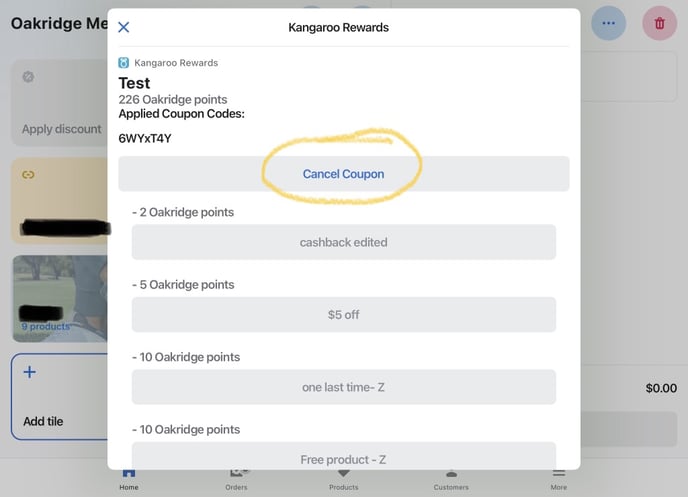Viewport: 688px width, 497px height.
Task: Open the Apply discount tile
Action: [x=59, y=103]
